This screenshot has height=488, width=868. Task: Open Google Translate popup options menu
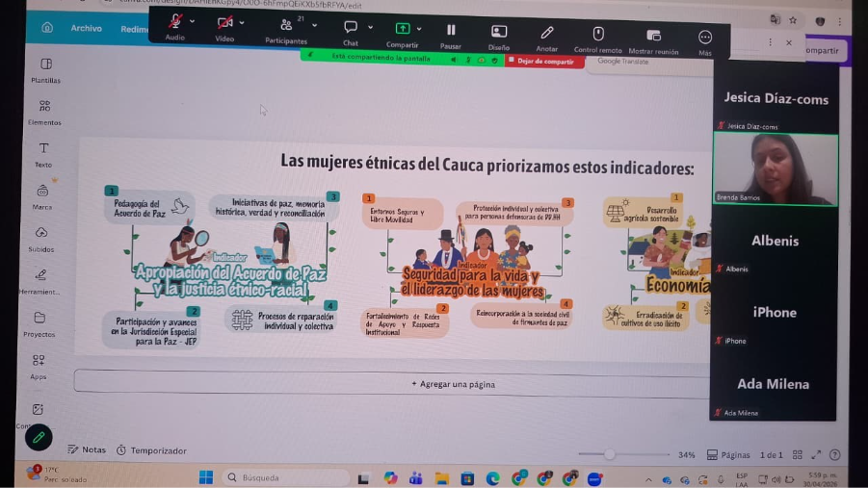[x=770, y=42]
